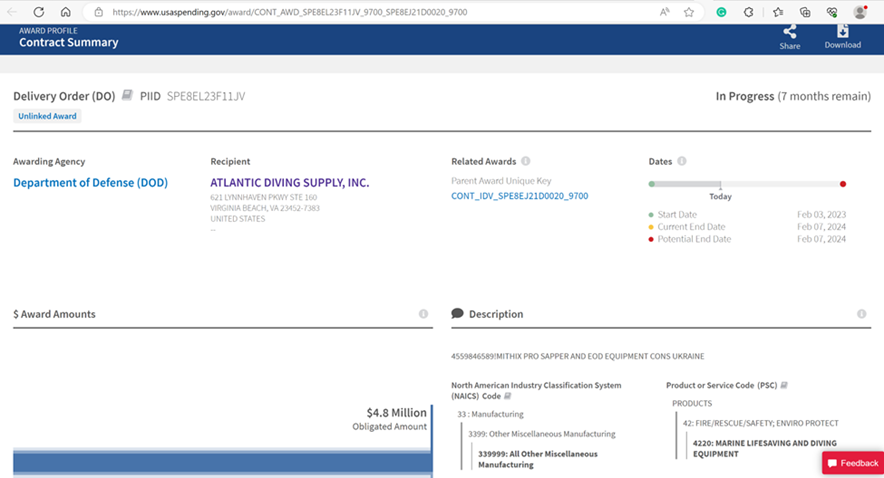884x478 pixels.
Task: Click the browser back arrow
Action: tap(12, 12)
